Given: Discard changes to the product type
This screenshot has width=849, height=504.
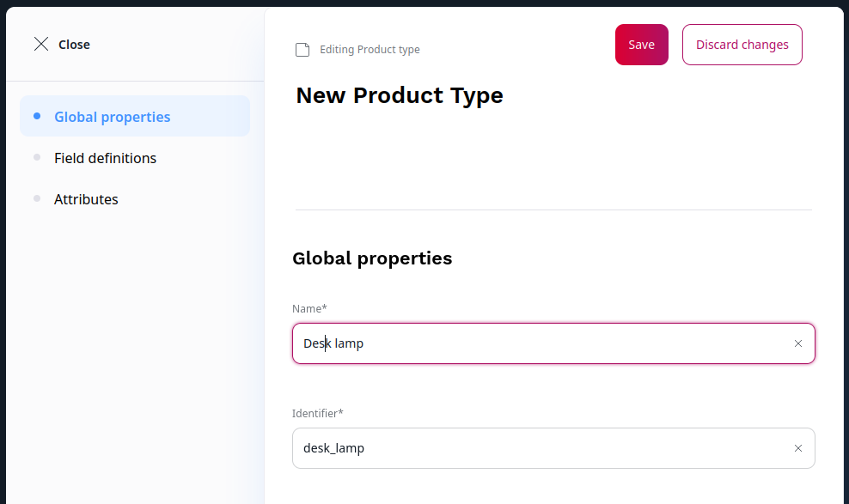Looking at the screenshot, I should point(742,45).
